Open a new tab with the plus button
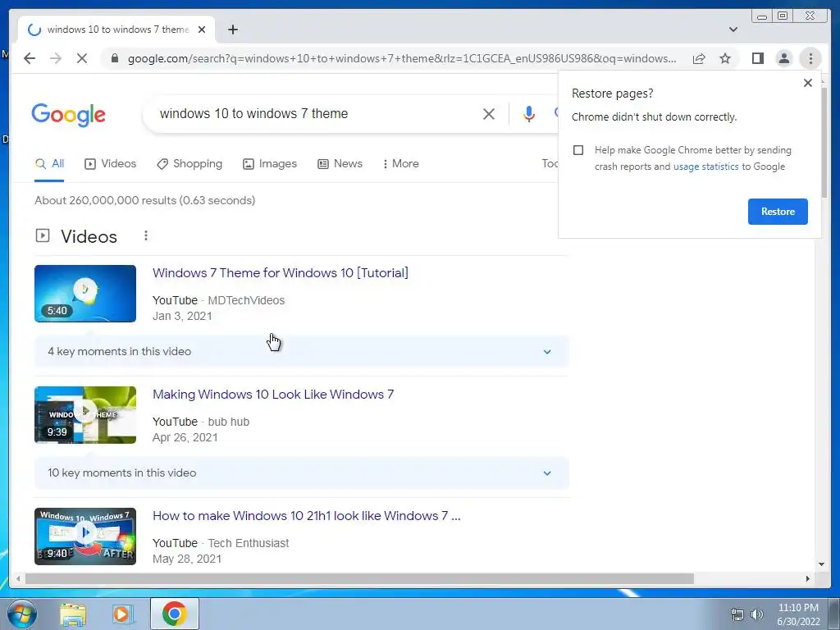840x630 pixels. tap(232, 30)
